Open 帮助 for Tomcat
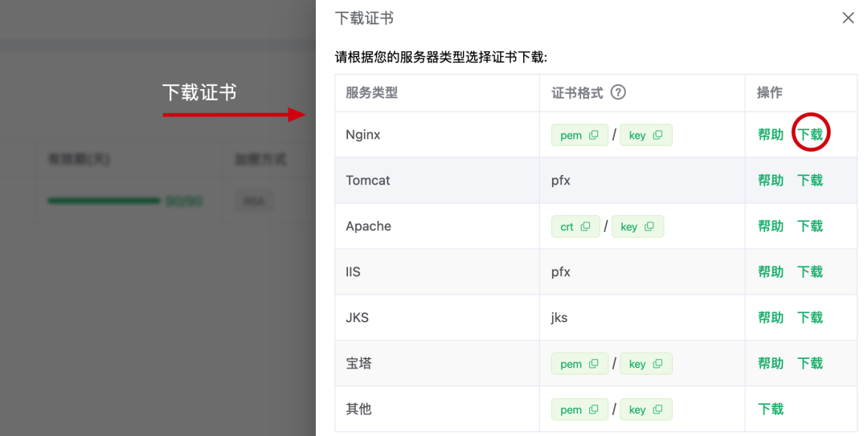This screenshot has height=436, width=868. [x=771, y=181]
